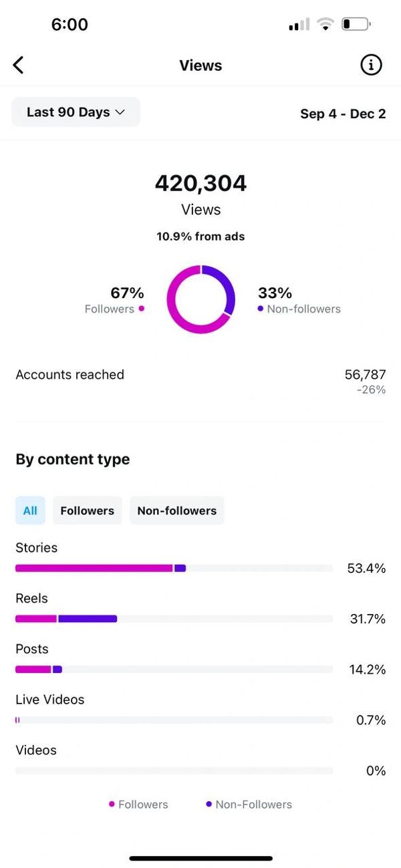Select the All filter tab
Image resolution: width=401 pixels, height=868 pixels.
click(30, 511)
